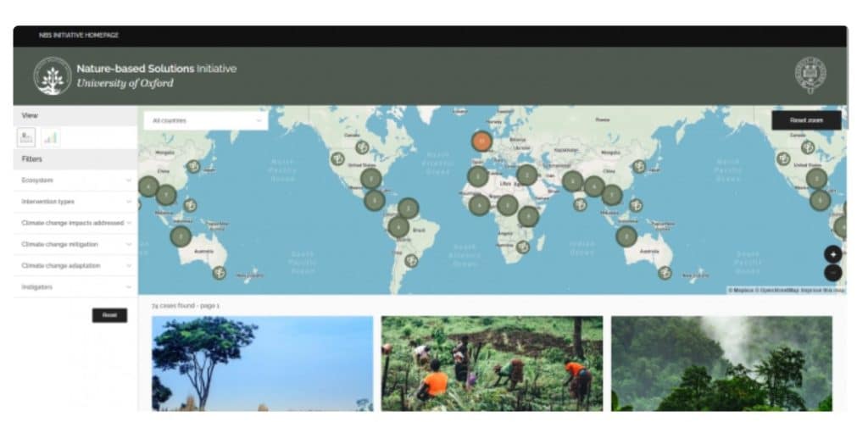868x422 pixels.
Task: Expand the Intervention types filter
Action: [76, 202]
